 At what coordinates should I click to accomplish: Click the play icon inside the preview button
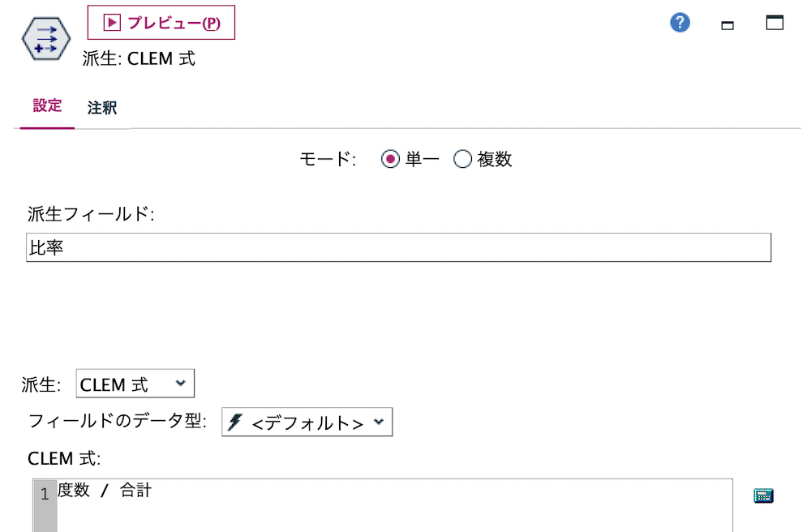coord(113,22)
